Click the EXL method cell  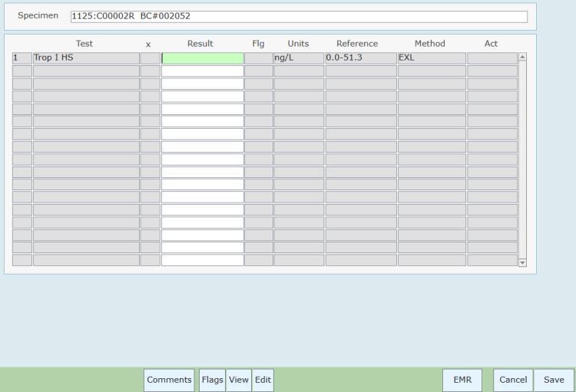(x=431, y=58)
